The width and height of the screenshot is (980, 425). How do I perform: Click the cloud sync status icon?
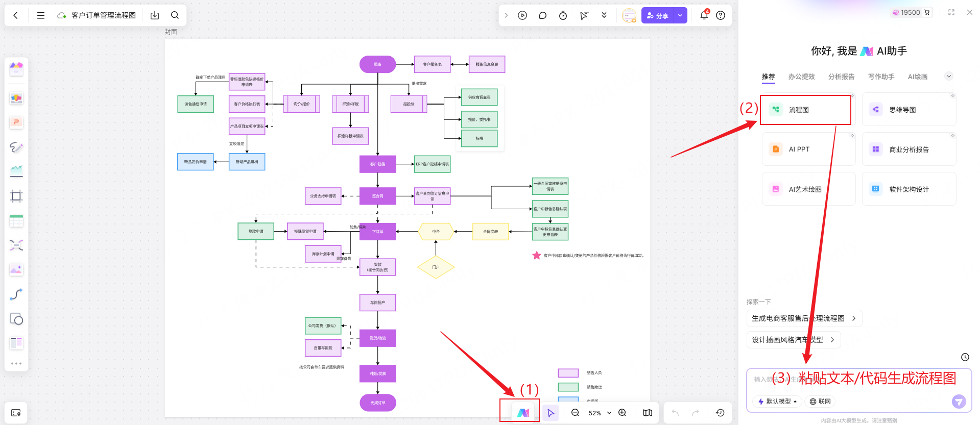click(61, 15)
